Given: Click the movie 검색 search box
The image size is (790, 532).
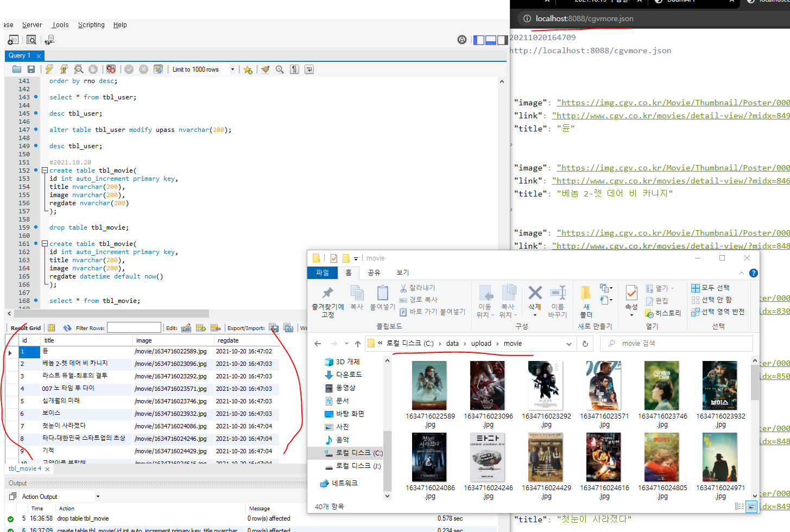Looking at the screenshot, I should click(677, 344).
